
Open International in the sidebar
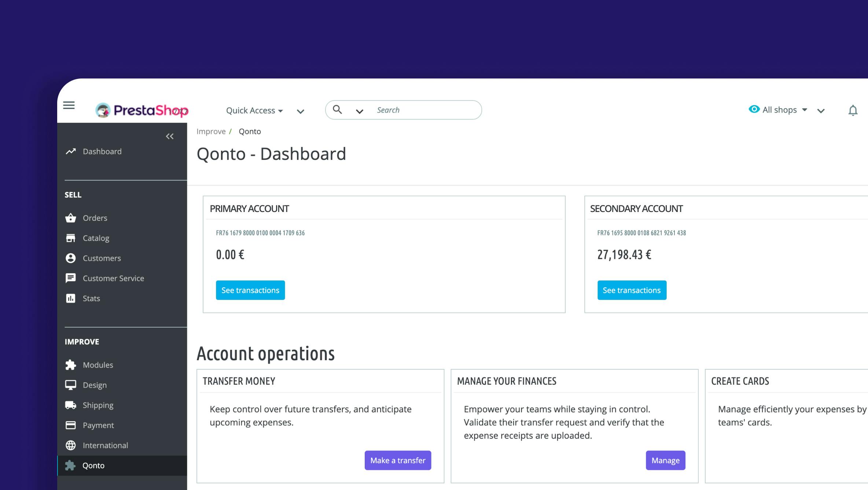pos(105,445)
